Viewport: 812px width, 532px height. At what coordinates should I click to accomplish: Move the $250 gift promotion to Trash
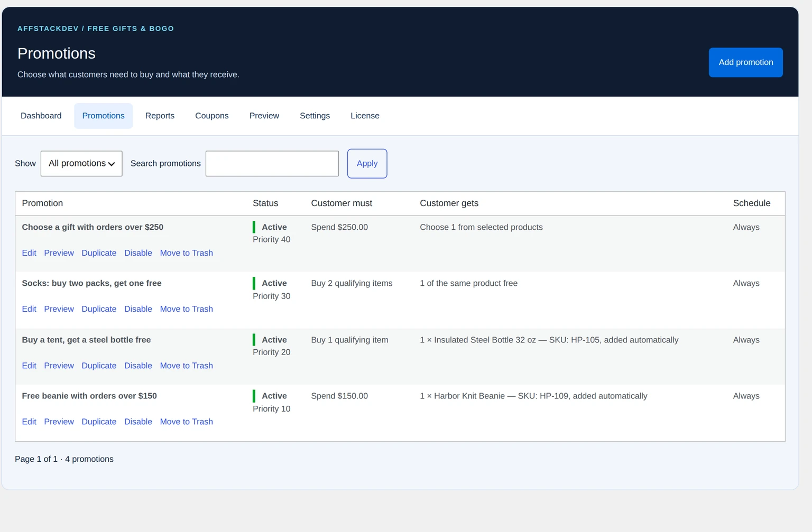pyautogui.click(x=186, y=253)
